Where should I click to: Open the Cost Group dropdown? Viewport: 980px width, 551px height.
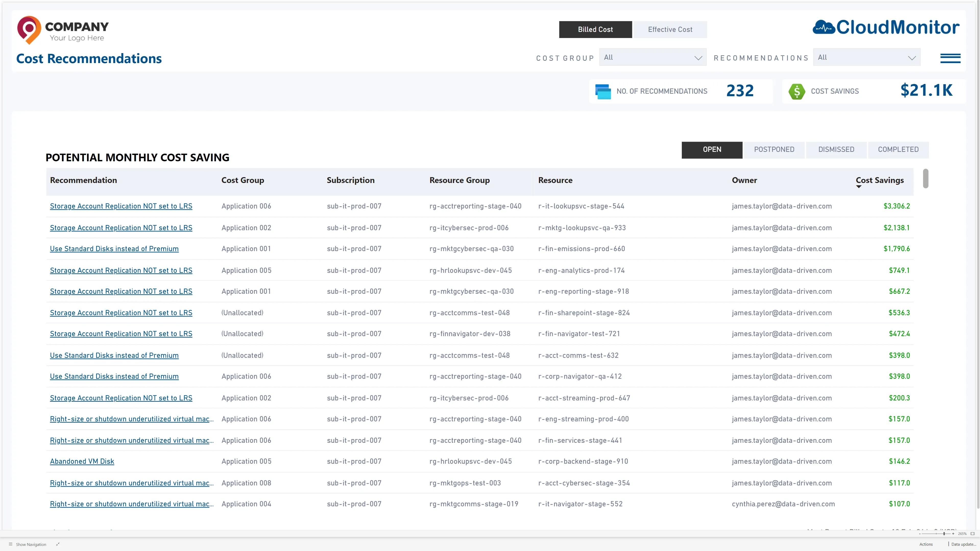653,57
